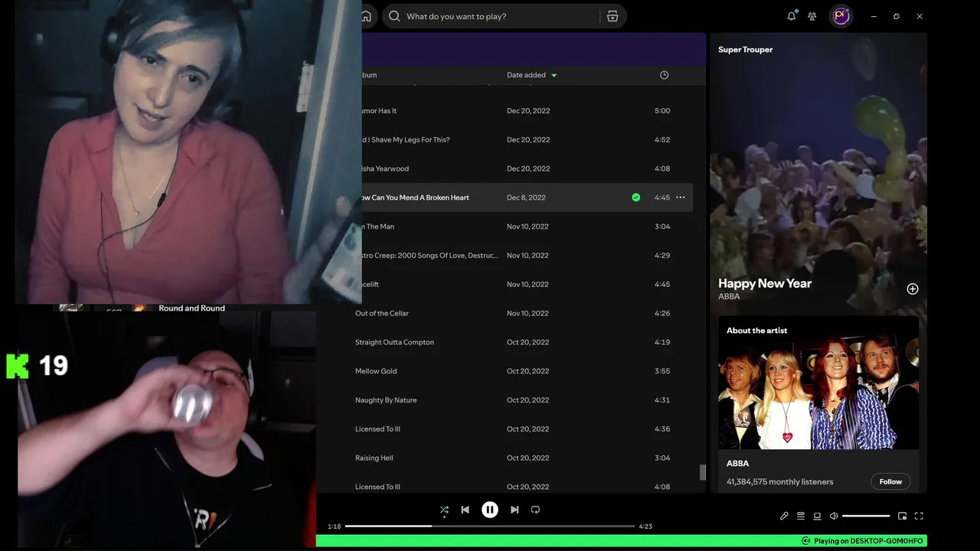The image size is (980, 551).
Task: Click ABBA name in About the artist card
Action: 737,463
